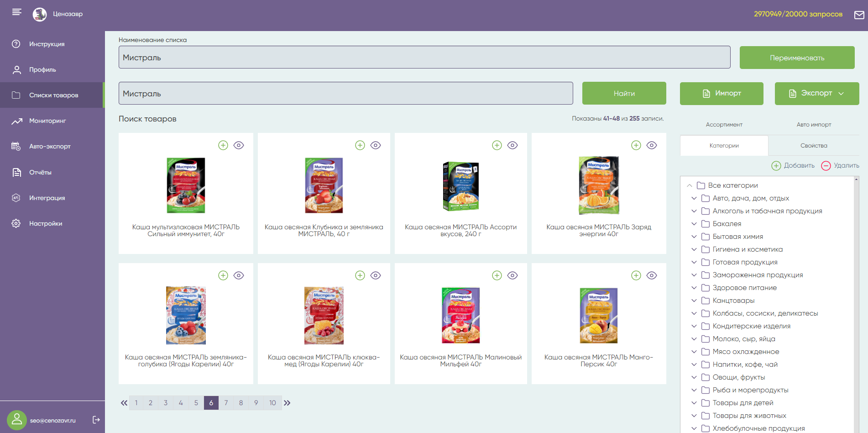Open the hamburger menu in header
868x433 pixels.
pyautogui.click(x=17, y=12)
